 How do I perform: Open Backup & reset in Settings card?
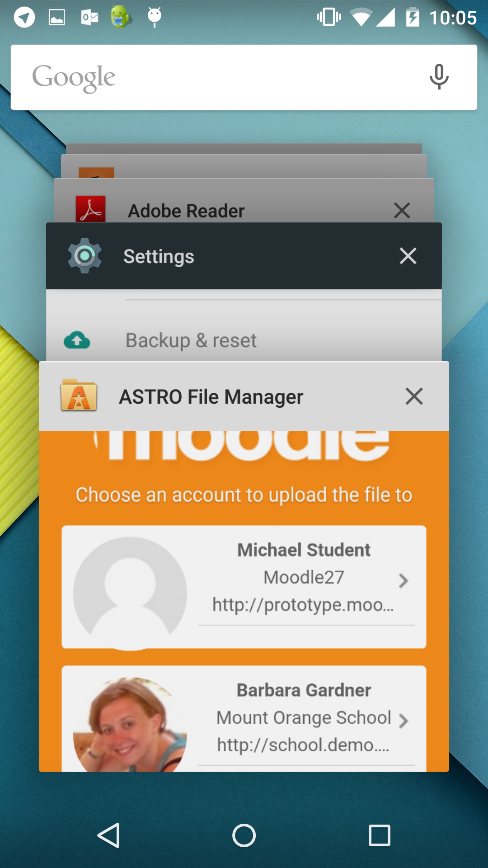pyautogui.click(x=244, y=340)
